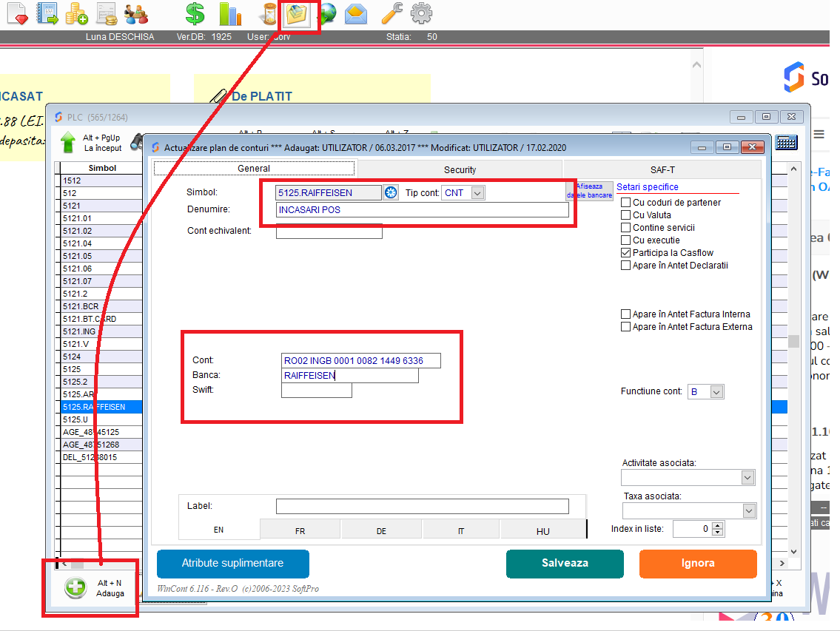Open the gear settings icon
This screenshot has width=840, height=631.
pos(421,13)
